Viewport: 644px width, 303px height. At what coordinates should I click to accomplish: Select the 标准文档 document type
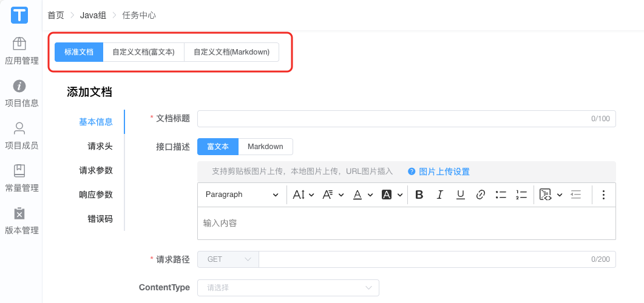tap(79, 52)
